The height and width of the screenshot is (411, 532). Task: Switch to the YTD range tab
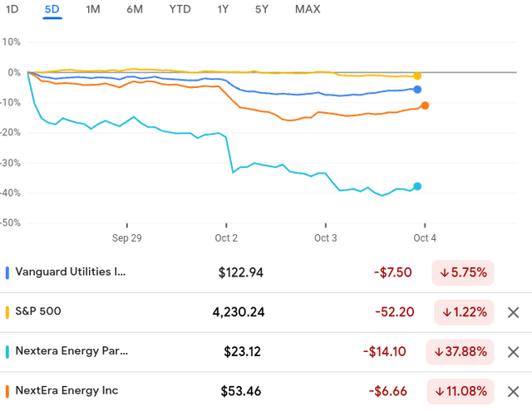(x=178, y=9)
